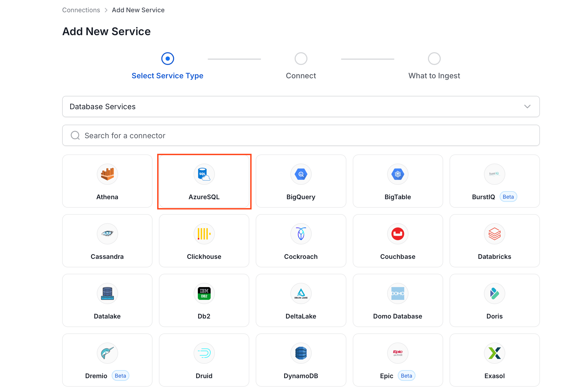Click the Beta badge on Epic

[x=406, y=376]
